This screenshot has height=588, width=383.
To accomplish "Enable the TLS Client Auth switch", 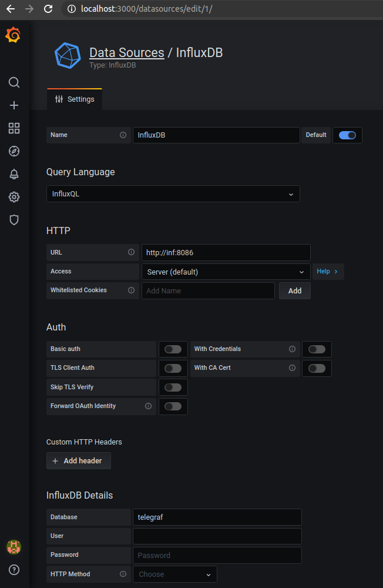I will 173,368.
